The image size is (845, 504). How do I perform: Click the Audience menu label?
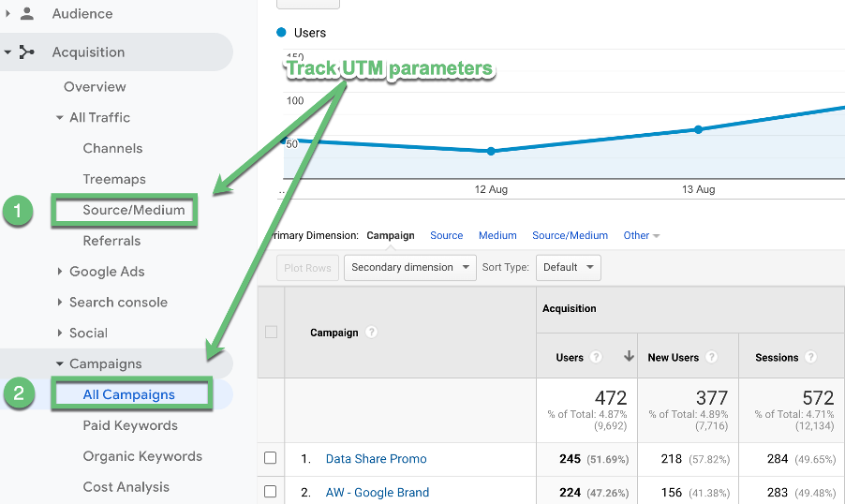pyautogui.click(x=82, y=14)
